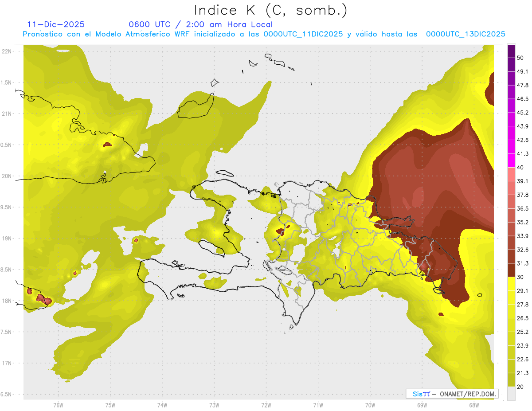The width and height of the screenshot is (532, 411).
Task: Click the color scale value '35.2'
Action: [x=523, y=222]
